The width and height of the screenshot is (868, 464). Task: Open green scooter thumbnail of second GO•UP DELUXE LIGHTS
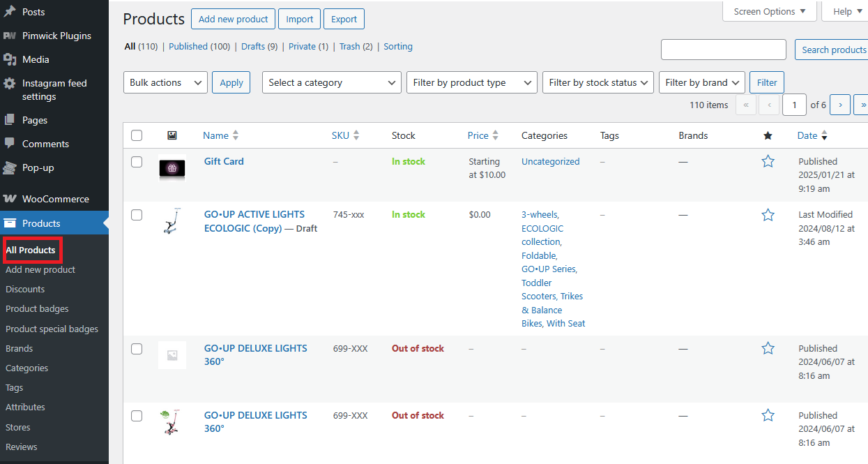coord(172,422)
